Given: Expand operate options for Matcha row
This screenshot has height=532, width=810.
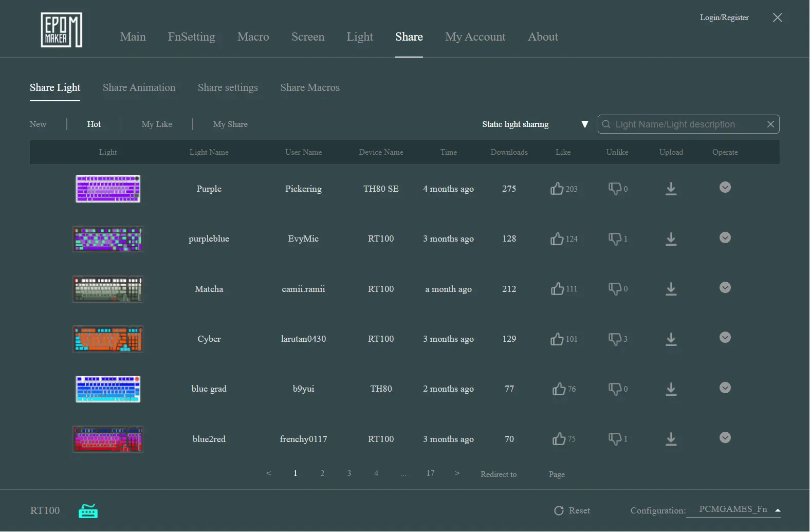Looking at the screenshot, I should click(x=725, y=287).
